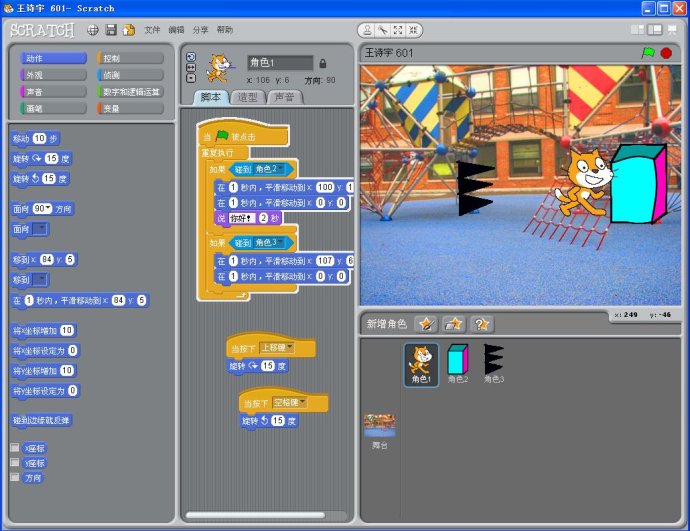This screenshot has width=690, height=531.
Task: Check the x座标 reporter checkbox
Action: click(x=15, y=447)
